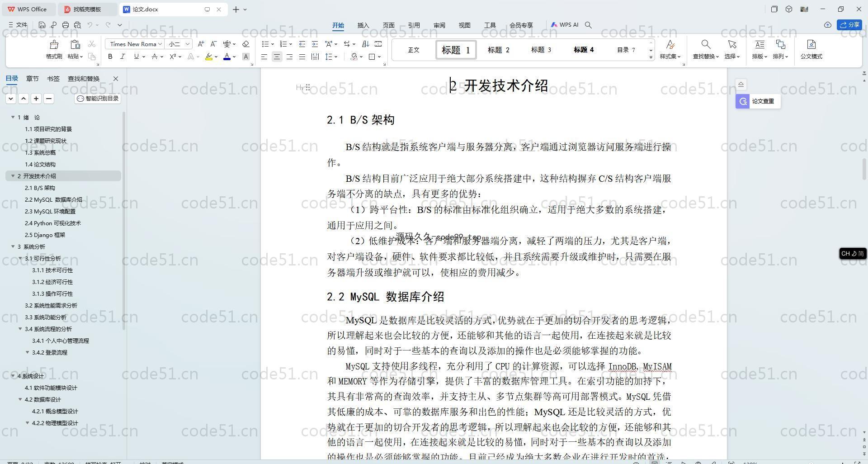
Task: Open the font name dropdown (Times New Roman)
Action: pos(160,44)
